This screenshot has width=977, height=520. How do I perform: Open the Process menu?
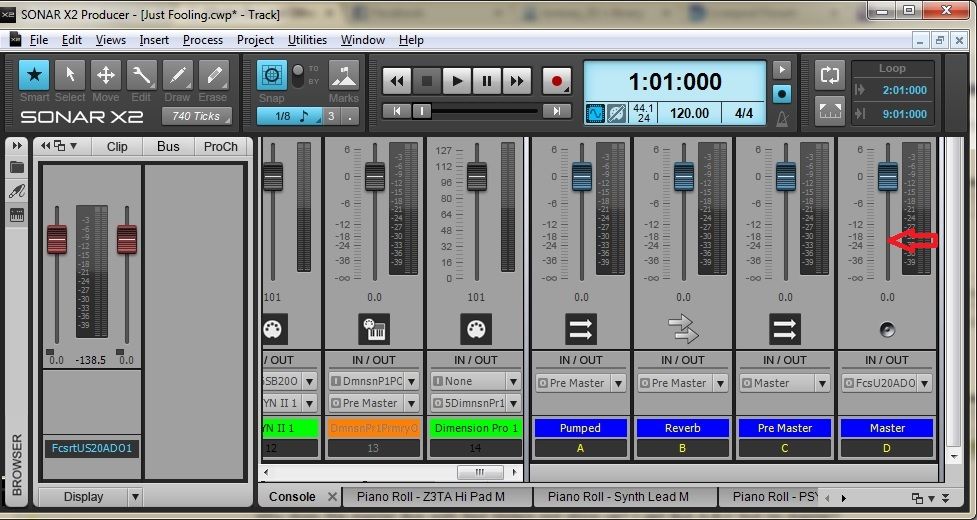pos(203,40)
